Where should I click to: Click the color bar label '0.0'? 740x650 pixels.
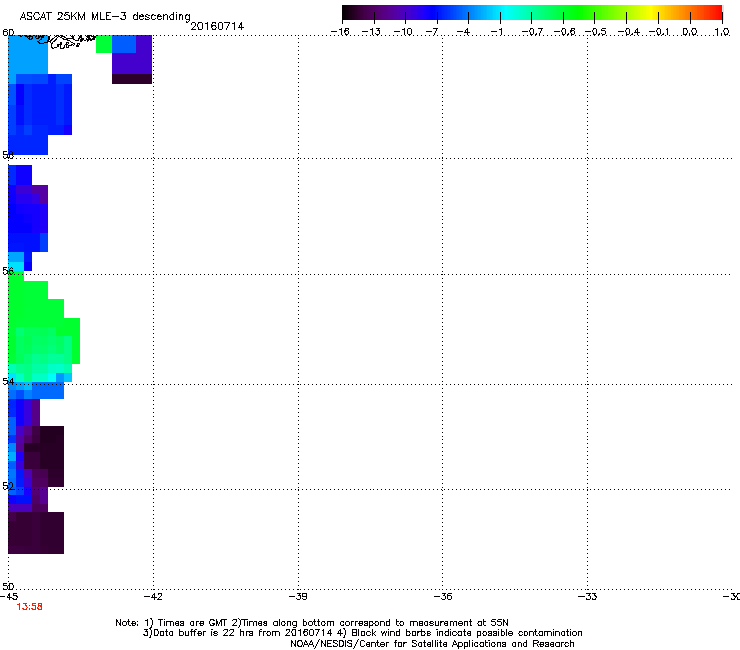690,32
